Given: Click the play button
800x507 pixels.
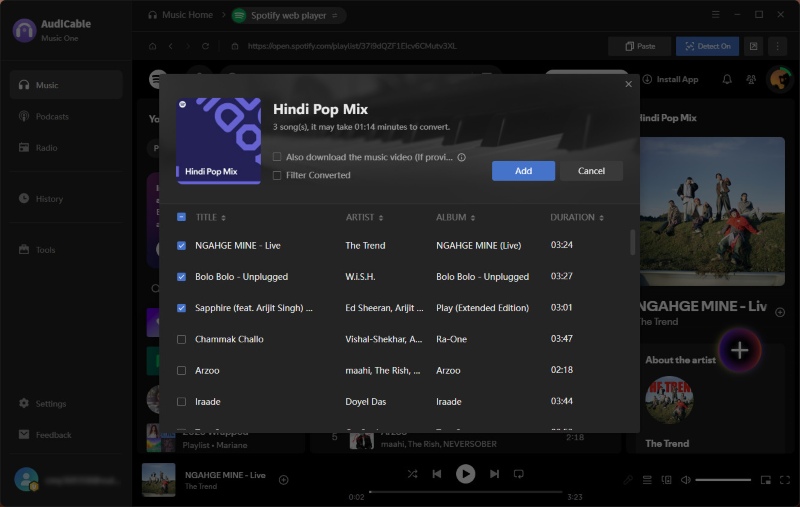Looking at the screenshot, I should [x=465, y=474].
